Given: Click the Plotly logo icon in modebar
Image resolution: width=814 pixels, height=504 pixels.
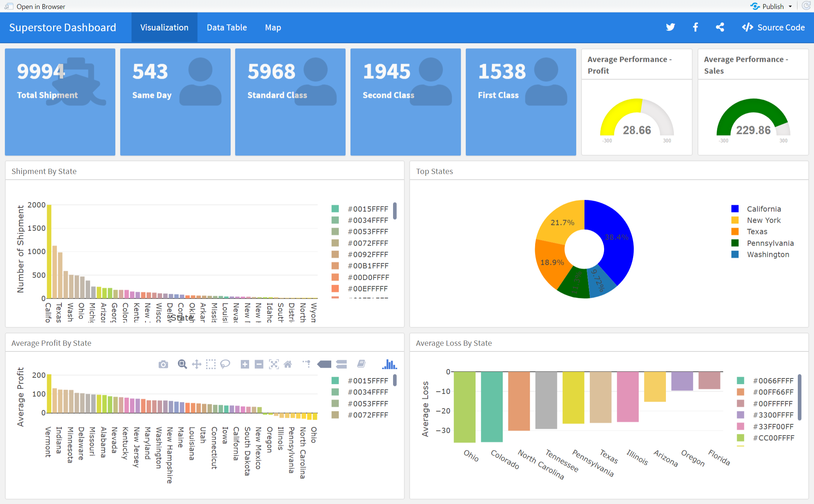Looking at the screenshot, I should click(389, 364).
